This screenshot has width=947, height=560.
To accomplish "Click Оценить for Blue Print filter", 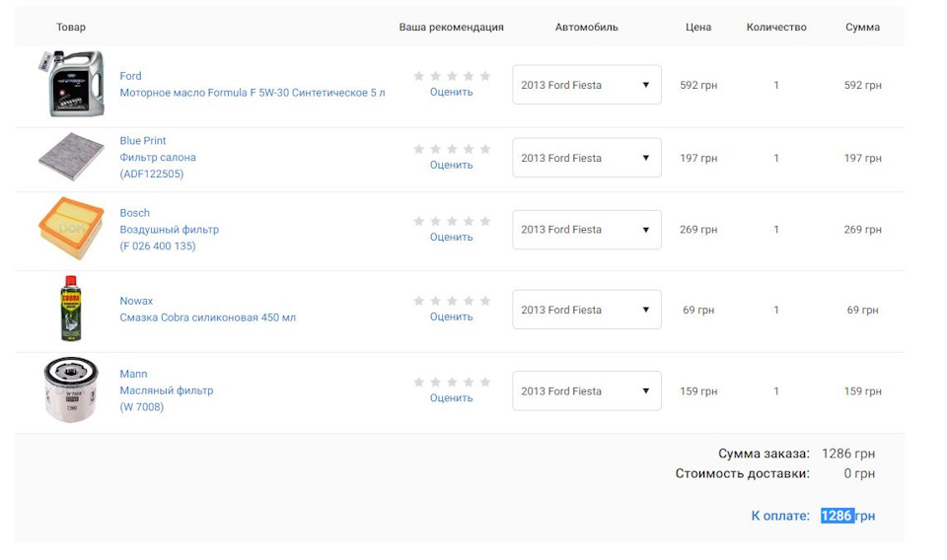I will tap(451, 165).
